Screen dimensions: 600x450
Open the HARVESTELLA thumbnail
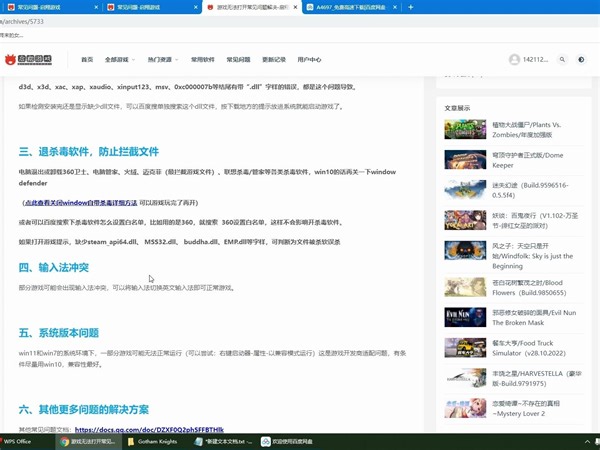465,378
